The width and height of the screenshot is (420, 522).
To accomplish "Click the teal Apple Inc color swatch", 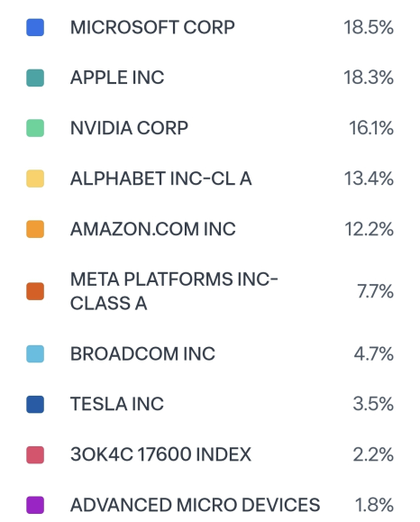I will pyautogui.click(x=35, y=78).
